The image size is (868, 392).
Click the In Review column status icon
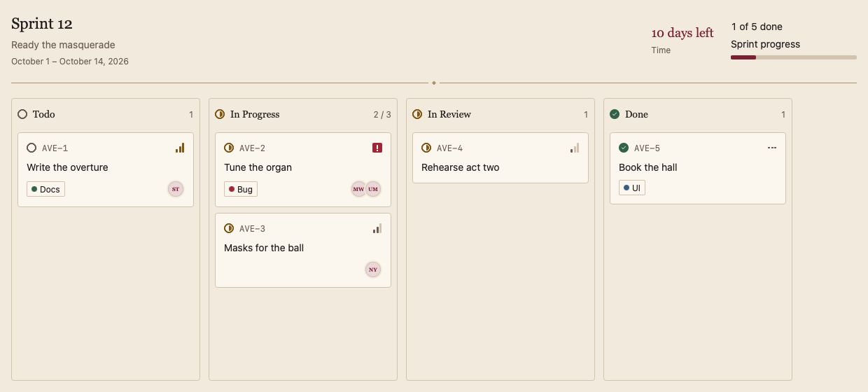click(x=417, y=114)
